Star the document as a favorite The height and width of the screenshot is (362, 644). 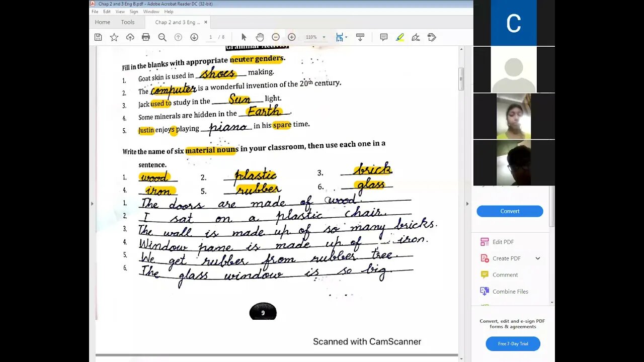tap(114, 37)
